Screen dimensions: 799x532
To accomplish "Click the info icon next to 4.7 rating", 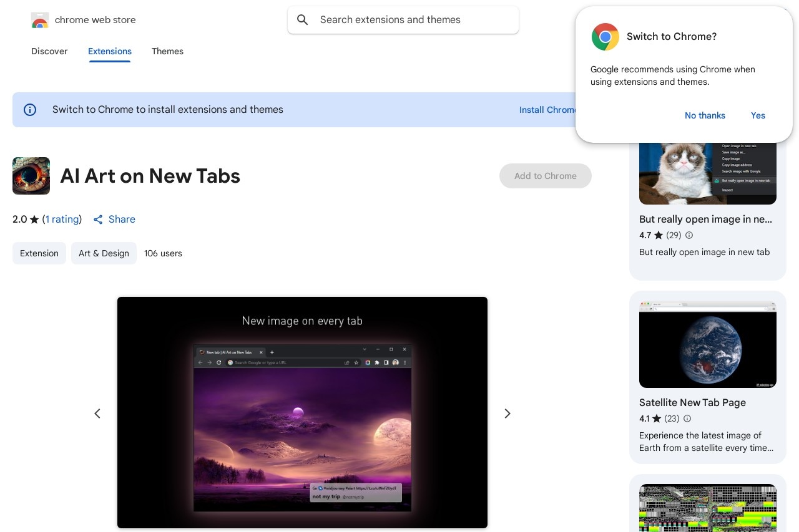I will pos(689,235).
